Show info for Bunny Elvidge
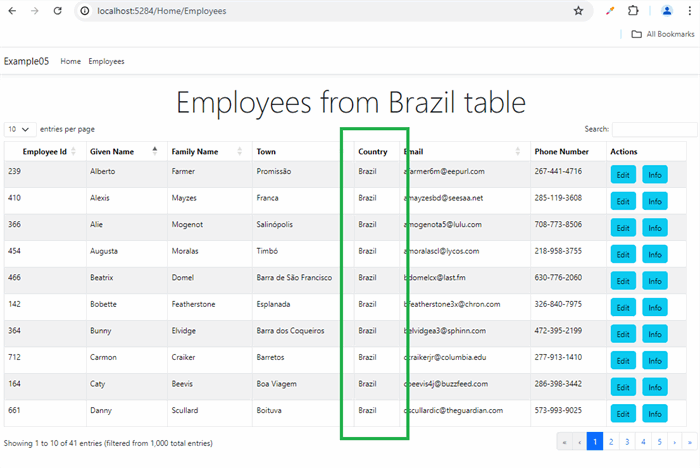The image size is (700, 468). tap(655, 334)
